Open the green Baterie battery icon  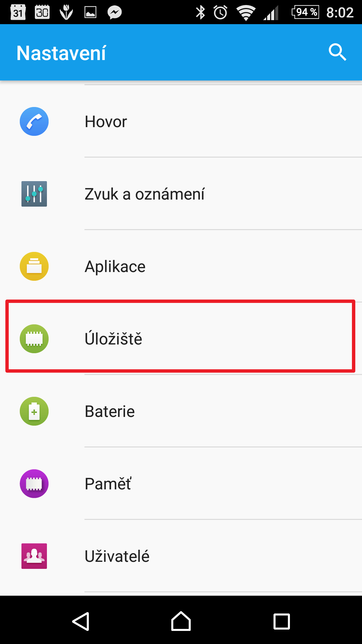pos(34,411)
